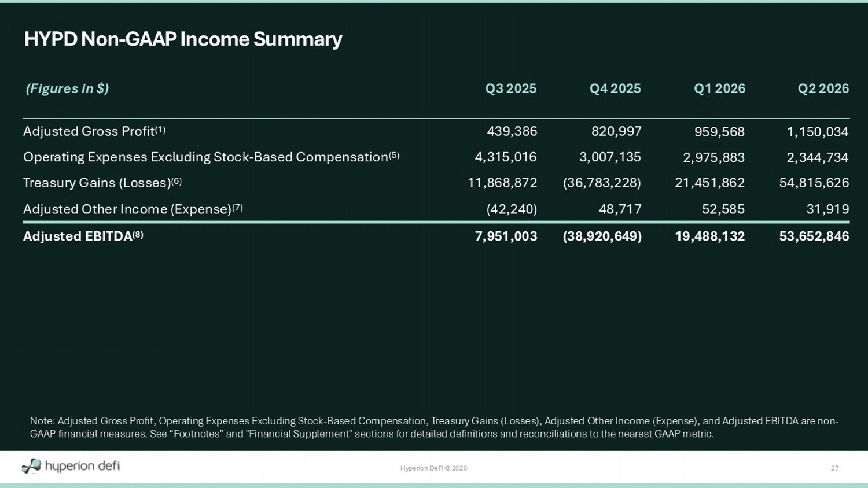This screenshot has width=868, height=488.
Task: Click the hyperion defi wordmark text
Action: point(82,466)
